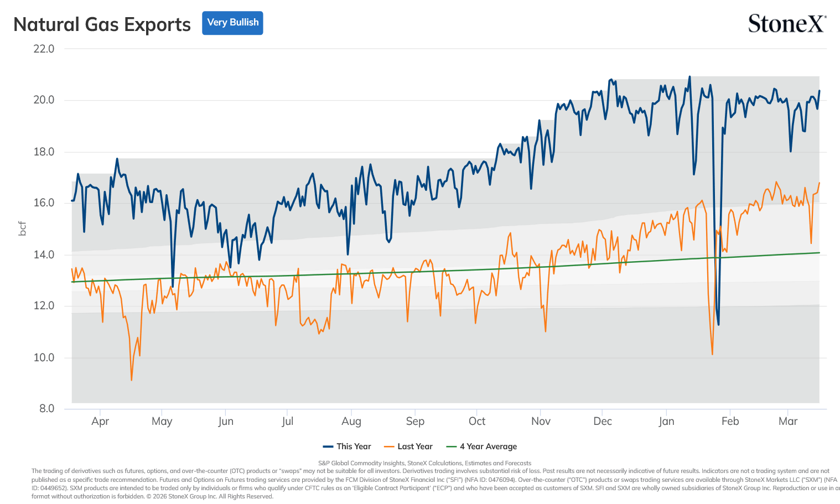The height and width of the screenshot is (504, 840).
Task: Click the orange Last Year legend swatch
Action: [389, 446]
